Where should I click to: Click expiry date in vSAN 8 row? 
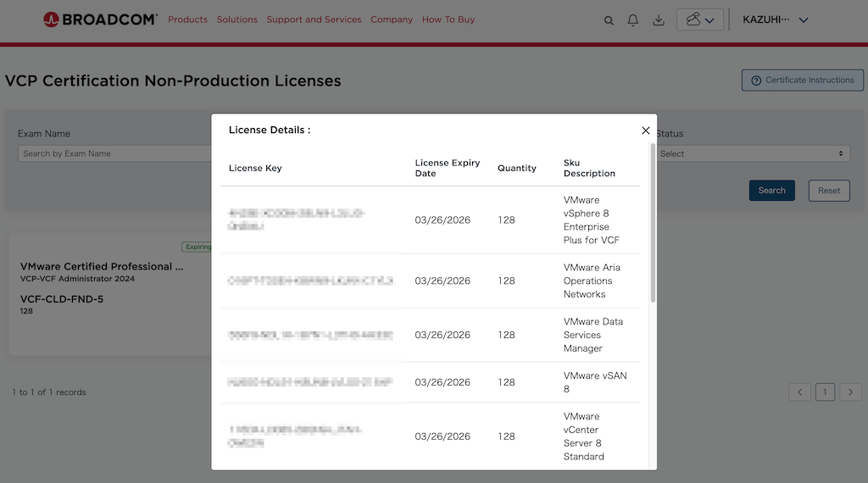point(442,382)
